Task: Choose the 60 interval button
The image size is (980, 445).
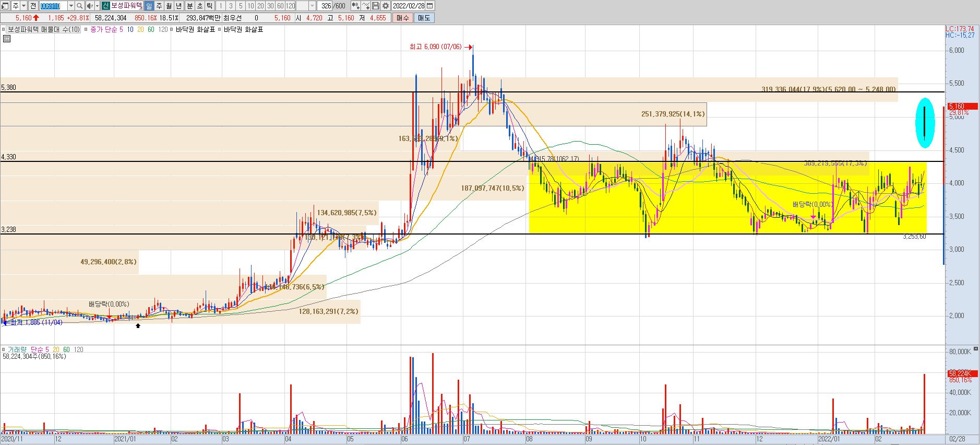Action: 280,6
